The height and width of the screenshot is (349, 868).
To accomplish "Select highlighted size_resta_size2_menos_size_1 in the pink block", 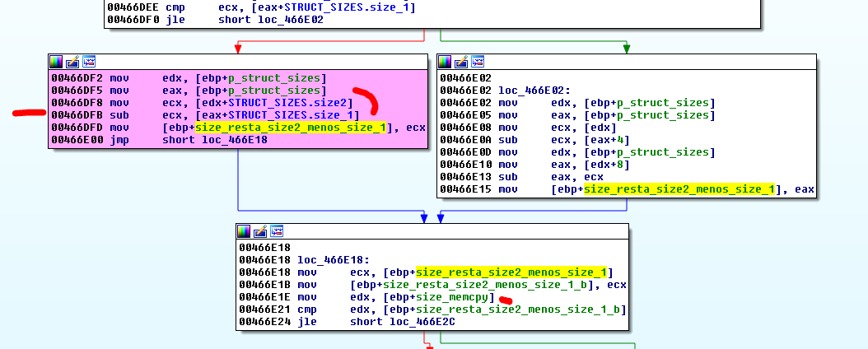I will [291, 128].
